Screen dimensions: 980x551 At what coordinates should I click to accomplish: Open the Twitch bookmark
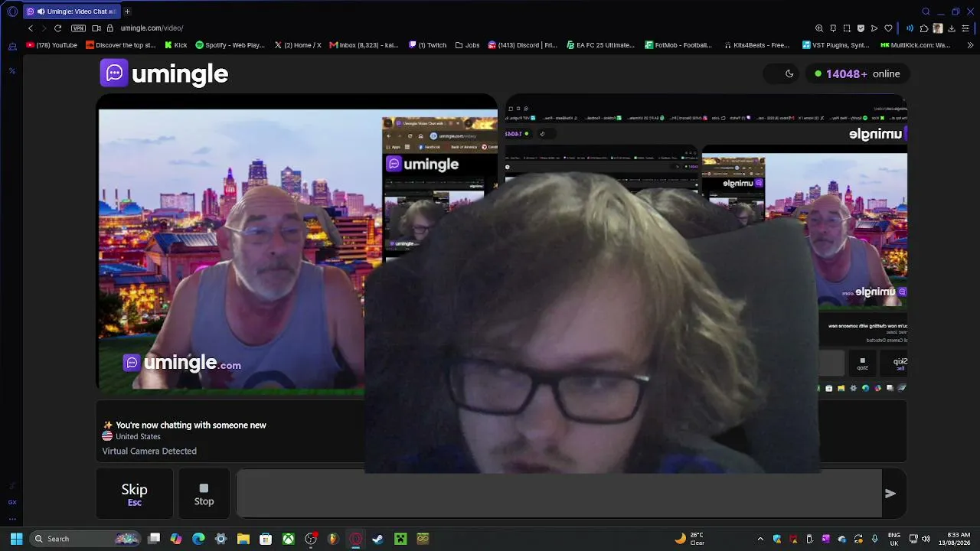coord(428,45)
